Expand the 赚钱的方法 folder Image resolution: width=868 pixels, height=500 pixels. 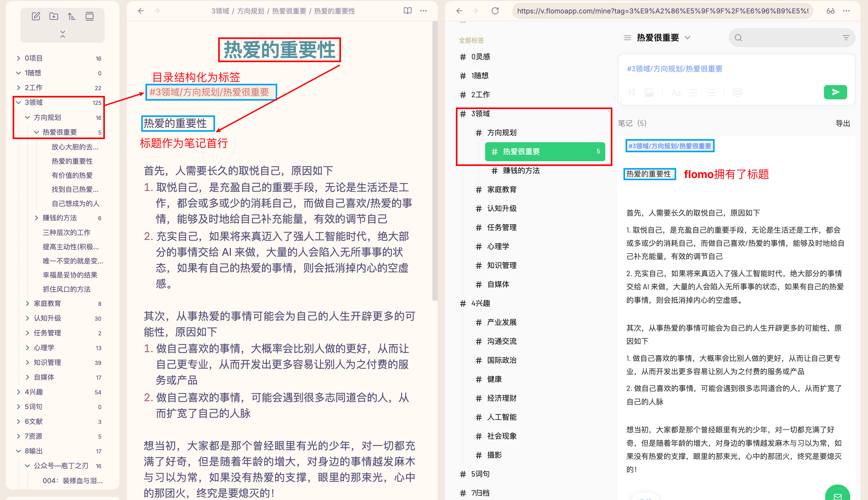pyautogui.click(x=36, y=218)
